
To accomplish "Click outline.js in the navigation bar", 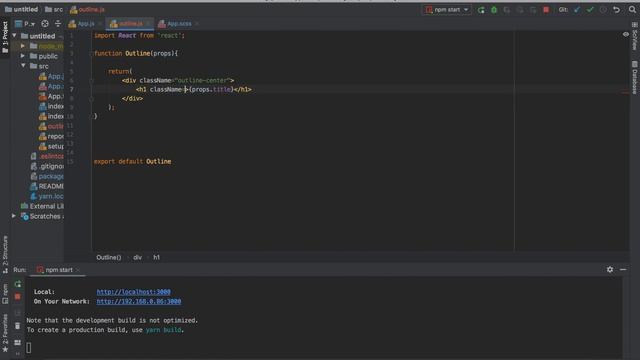I will (x=87, y=9).
